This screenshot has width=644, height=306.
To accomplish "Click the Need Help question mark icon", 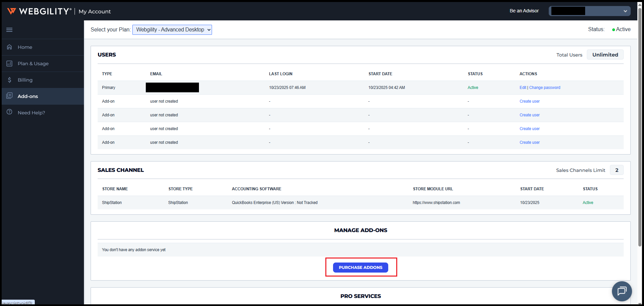I will point(9,112).
